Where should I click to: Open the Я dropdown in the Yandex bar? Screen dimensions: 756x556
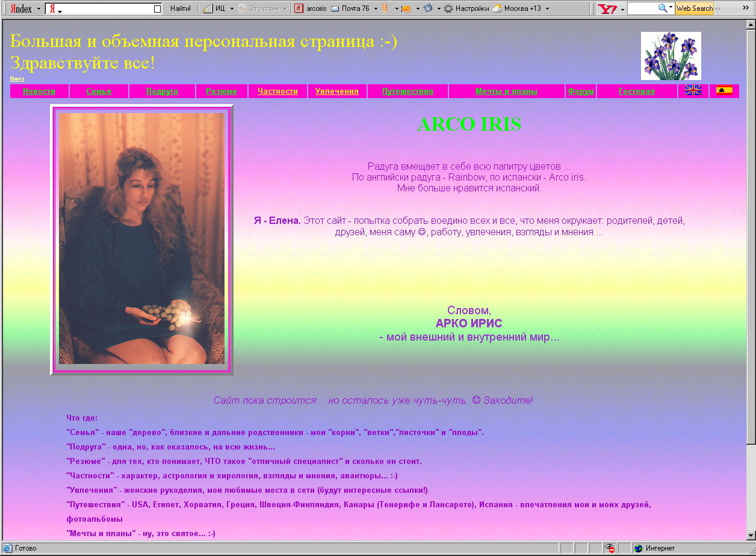point(54,8)
